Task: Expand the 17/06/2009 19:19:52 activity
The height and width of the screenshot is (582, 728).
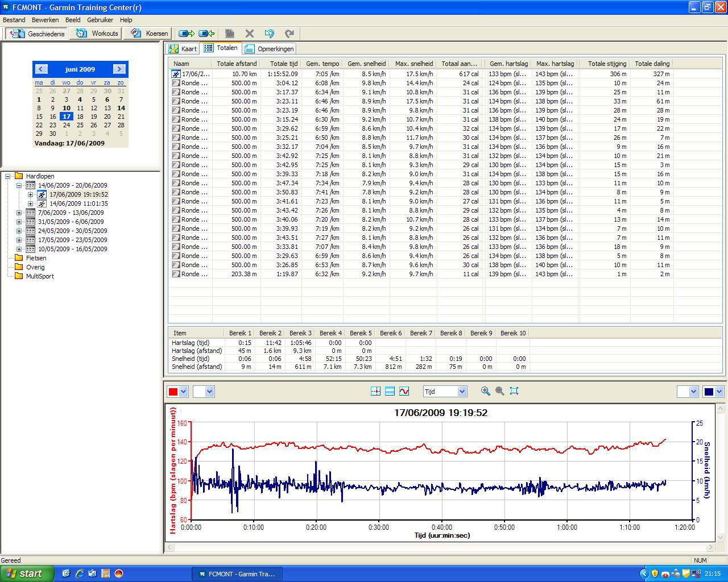Action: (x=31, y=194)
